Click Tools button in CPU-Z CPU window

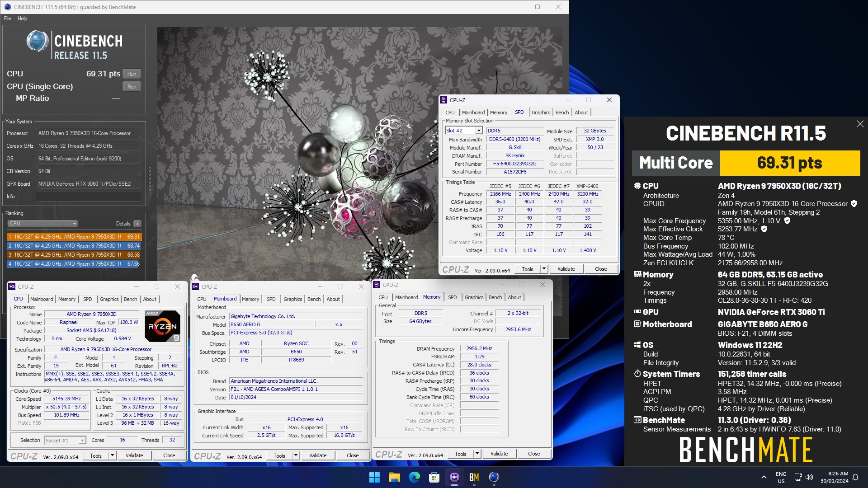coord(96,455)
